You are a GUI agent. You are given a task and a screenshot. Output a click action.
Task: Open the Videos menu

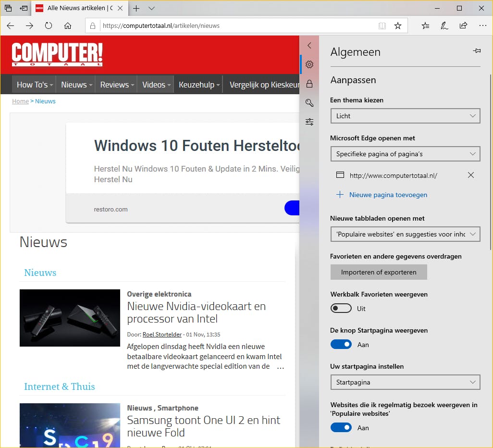[x=156, y=85]
